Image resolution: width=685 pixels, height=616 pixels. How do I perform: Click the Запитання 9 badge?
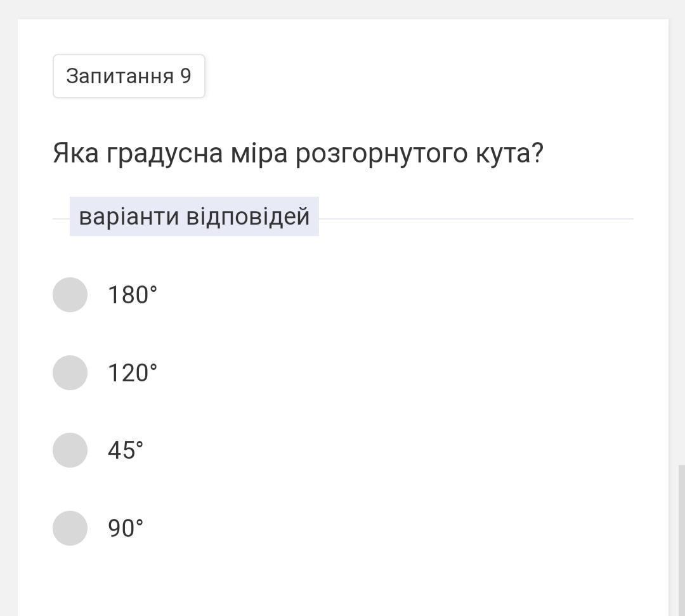pyautogui.click(x=129, y=76)
